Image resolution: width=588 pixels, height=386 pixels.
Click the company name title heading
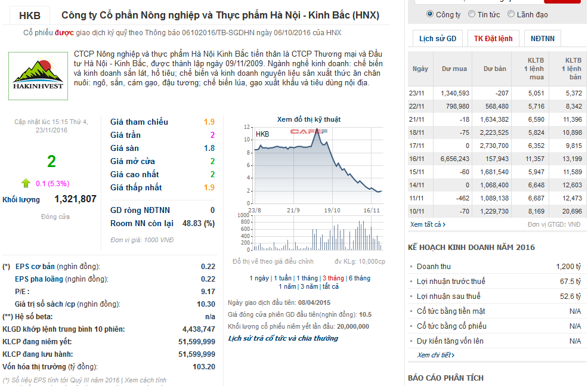pyautogui.click(x=221, y=16)
